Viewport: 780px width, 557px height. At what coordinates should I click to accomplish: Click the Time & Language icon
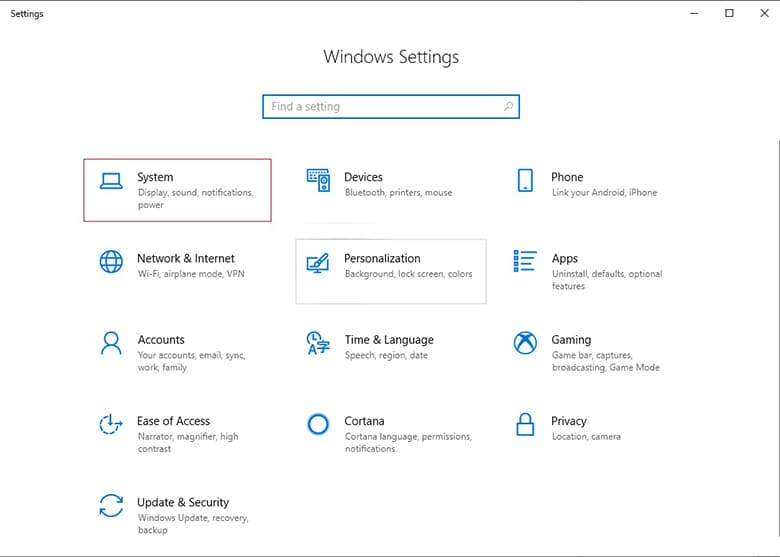pyautogui.click(x=318, y=343)
